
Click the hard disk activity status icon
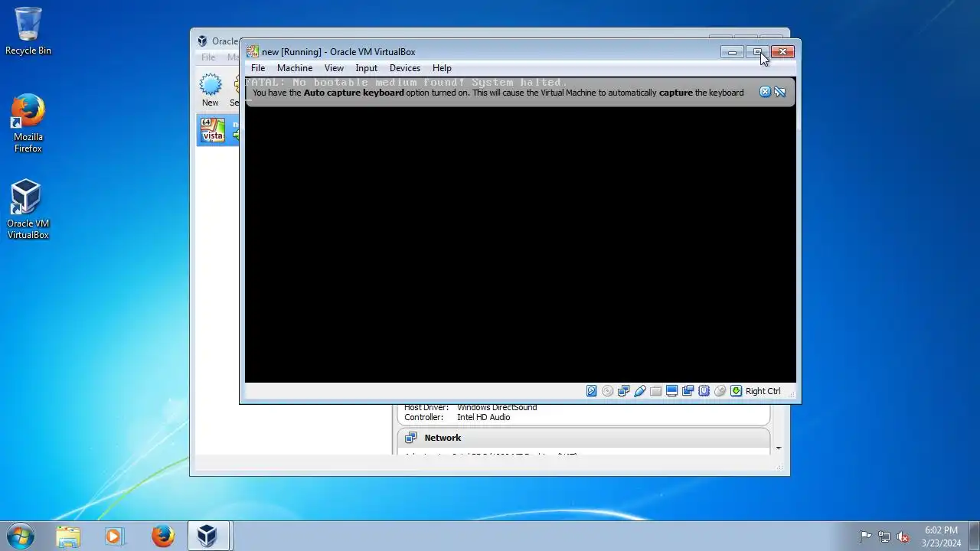591,391
